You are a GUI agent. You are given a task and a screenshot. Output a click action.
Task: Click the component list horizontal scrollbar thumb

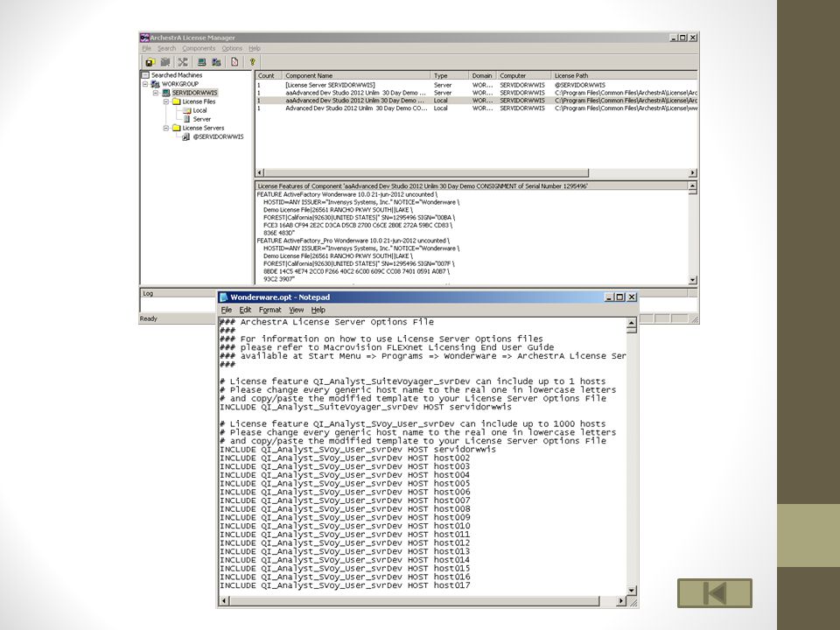[426, 172]
